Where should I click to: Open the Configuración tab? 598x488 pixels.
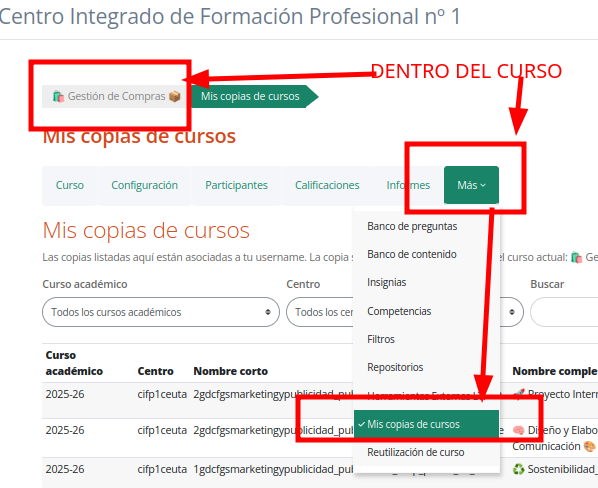coord(145,185)
